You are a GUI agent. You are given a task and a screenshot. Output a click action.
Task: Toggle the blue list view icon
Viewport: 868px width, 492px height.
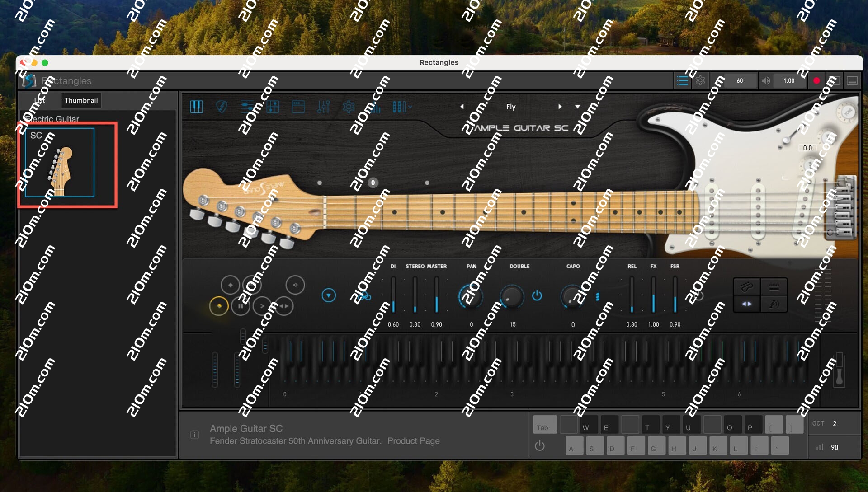(x=682, y=81)
